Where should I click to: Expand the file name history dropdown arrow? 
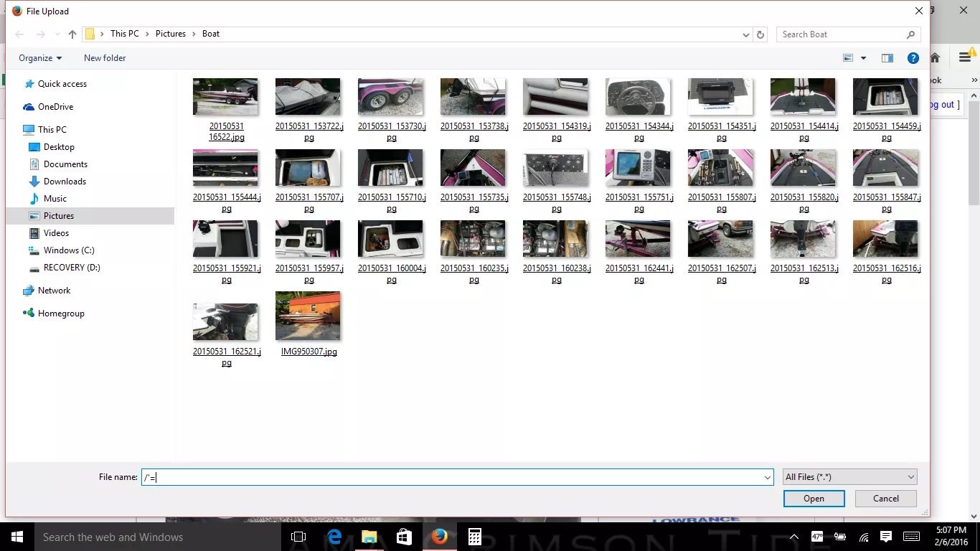(x=768, y=477)
